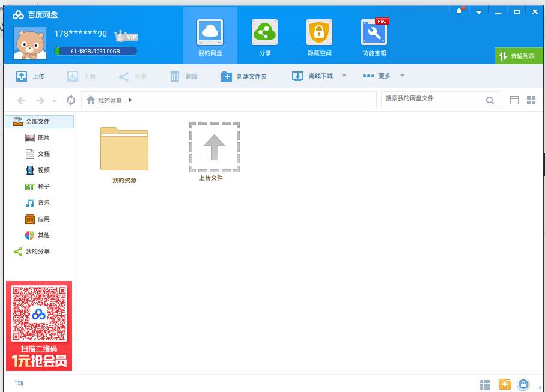The height and width of the screenshot is (392, 545).
Task: Click the notification bell icon
Action: point(459,11)
